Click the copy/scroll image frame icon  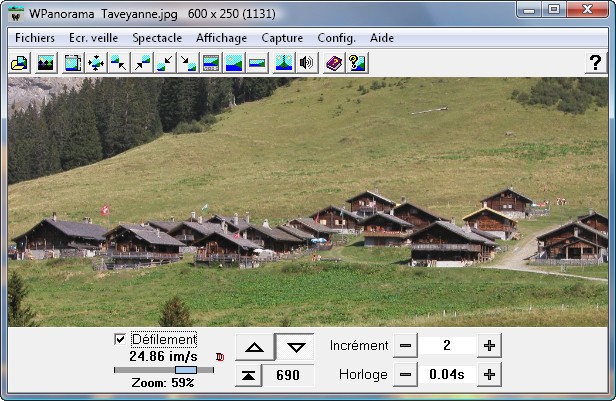(73, 63)
